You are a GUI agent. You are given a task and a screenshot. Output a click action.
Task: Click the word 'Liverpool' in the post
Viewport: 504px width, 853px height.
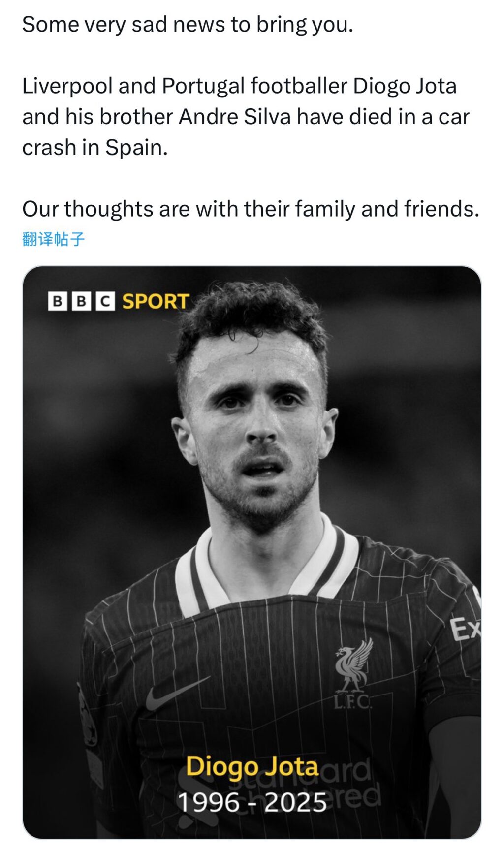[68, 86]
